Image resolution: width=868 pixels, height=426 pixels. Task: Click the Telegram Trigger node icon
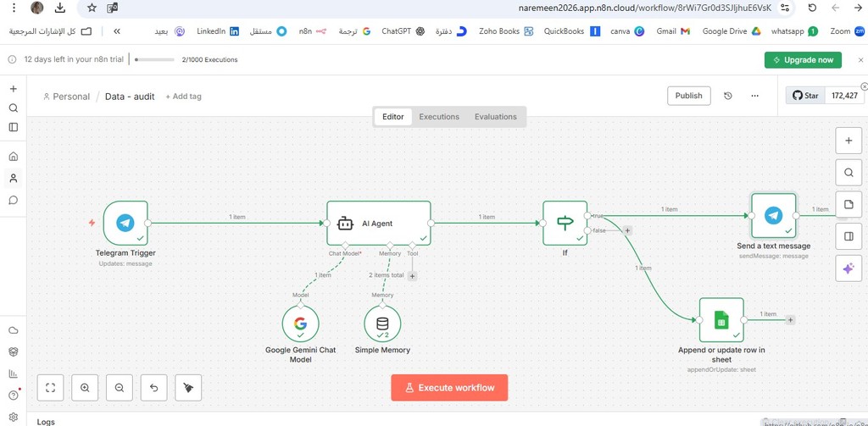pos(125,223)
